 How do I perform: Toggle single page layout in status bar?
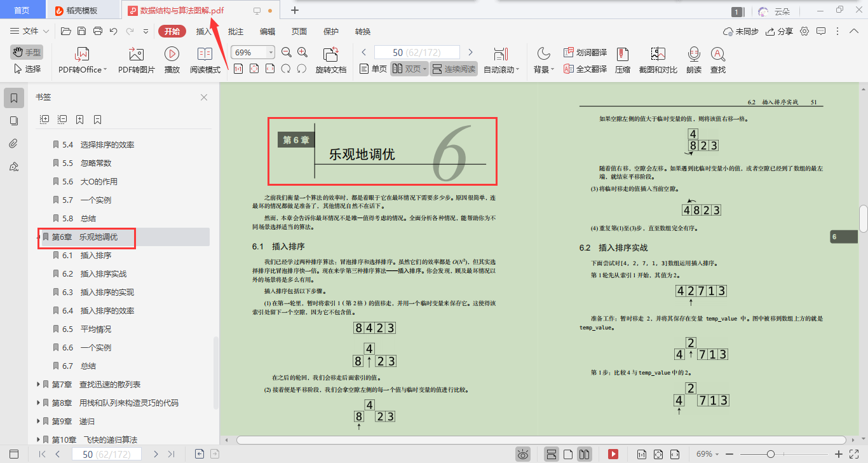(568, 454)
